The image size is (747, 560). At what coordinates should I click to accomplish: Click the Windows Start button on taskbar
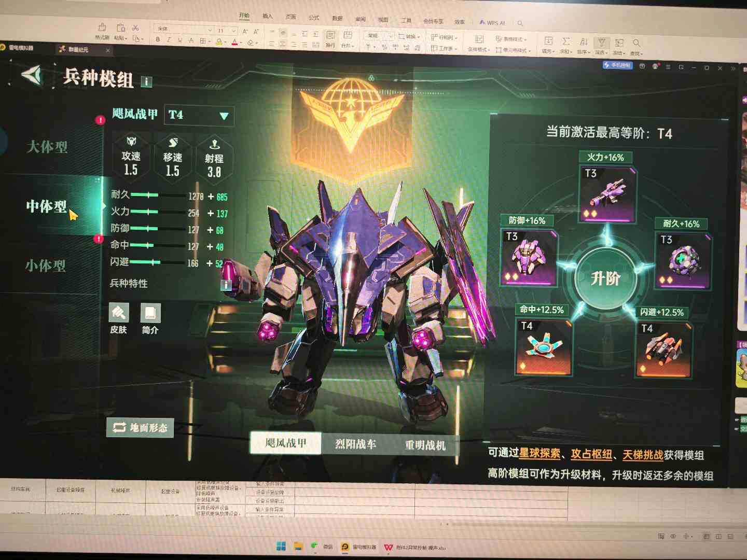[x=281, y=546]
